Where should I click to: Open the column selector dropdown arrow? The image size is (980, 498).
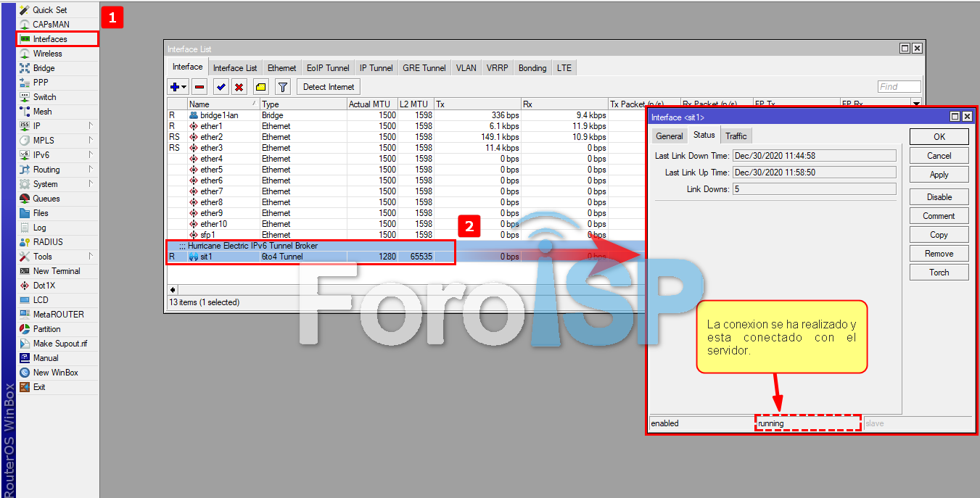click(916, 104)
